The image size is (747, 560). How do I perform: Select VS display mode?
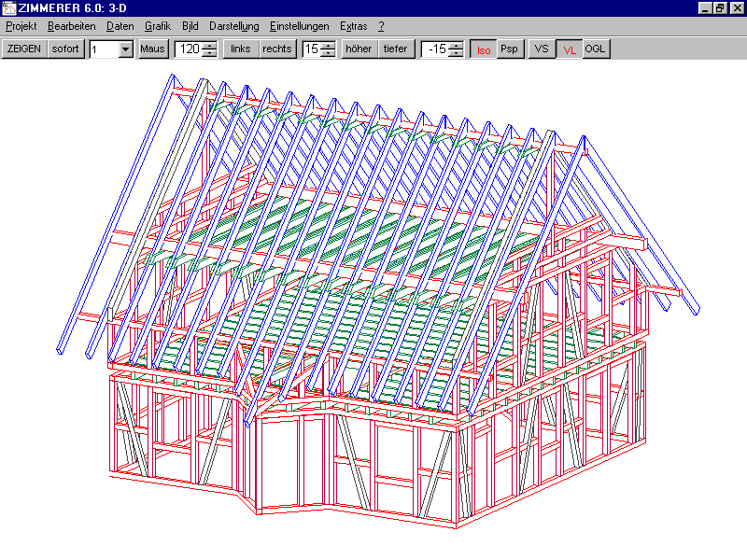[542, 49]
